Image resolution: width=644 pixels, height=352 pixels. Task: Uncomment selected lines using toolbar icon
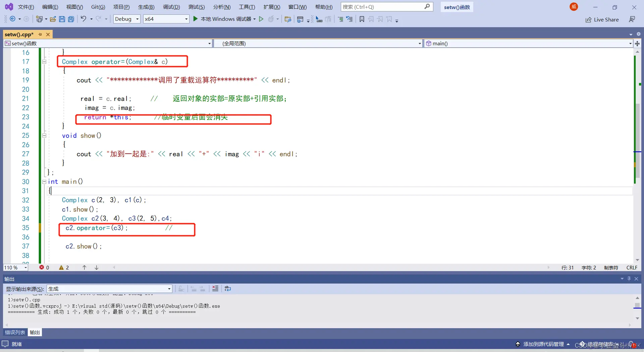click(x=350, y=19)
